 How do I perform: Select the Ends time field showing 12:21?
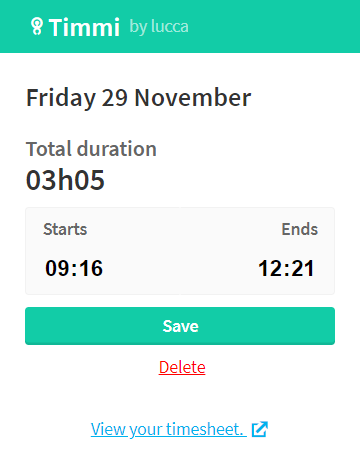[286, 268]
